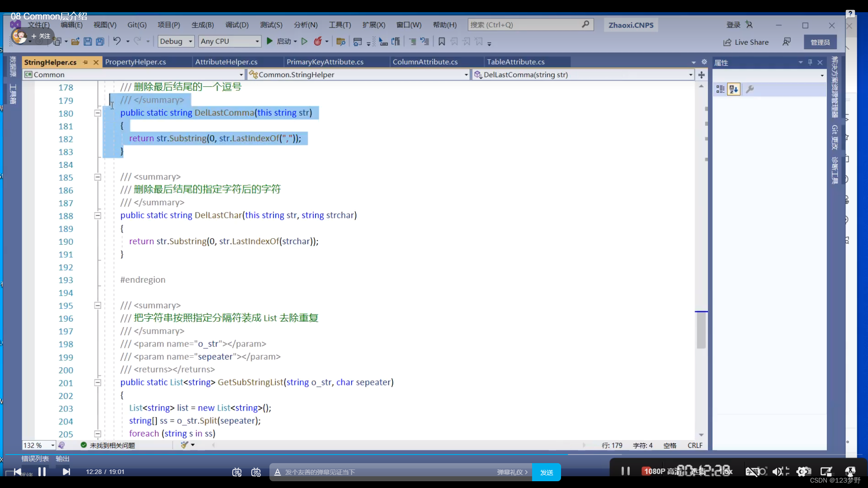Open the 错误列表 error list tab

35,459
